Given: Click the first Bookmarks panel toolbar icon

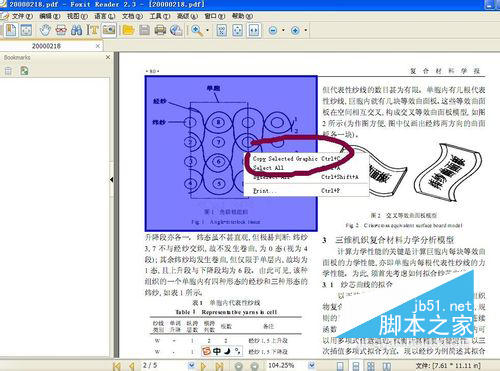Looking at the screenshot, I should click(8, 71).
